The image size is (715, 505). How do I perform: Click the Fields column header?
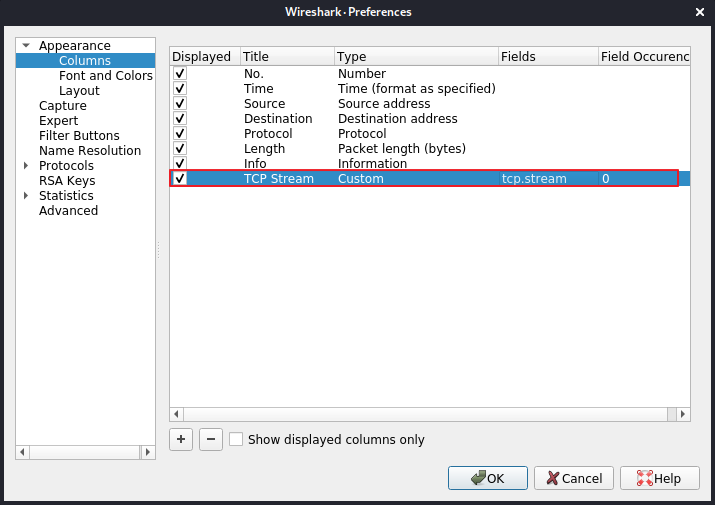pyautogui.click(x=548, y=56)
